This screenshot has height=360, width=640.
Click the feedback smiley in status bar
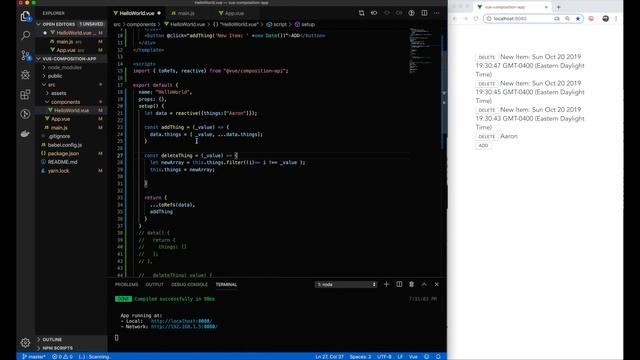(x=427, y=356)
